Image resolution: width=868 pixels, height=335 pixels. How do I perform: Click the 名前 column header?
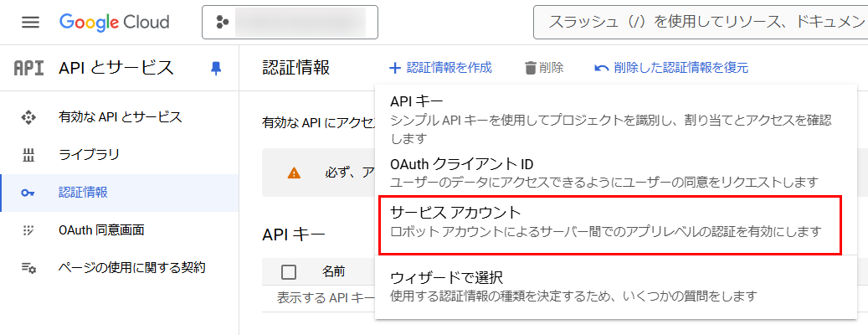[334, 272]
